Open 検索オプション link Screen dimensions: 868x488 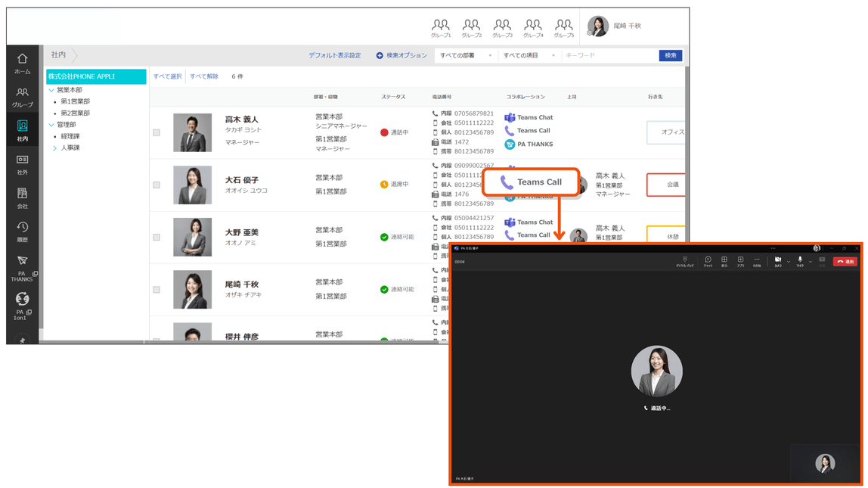(402, 55)
